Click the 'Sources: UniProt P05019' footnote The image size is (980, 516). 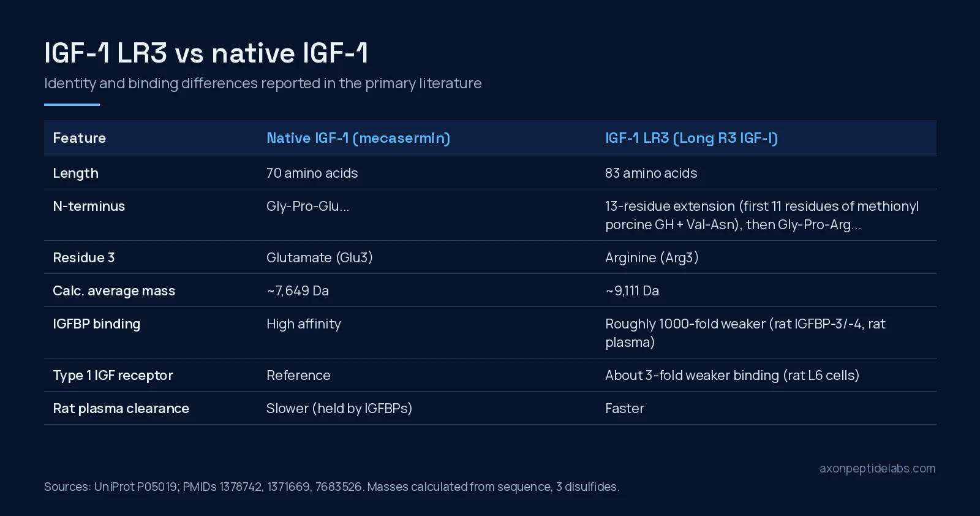click(x=332, y=487)
